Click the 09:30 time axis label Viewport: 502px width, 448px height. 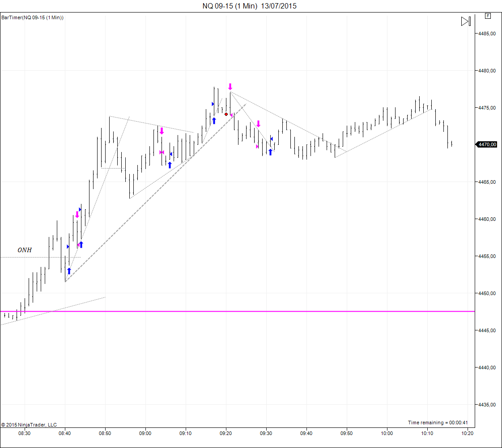pos(266,433)
